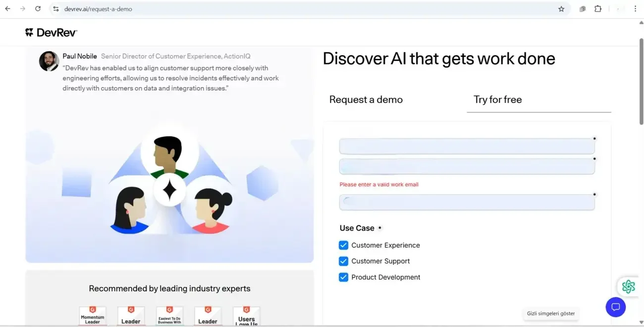Click the "Discover AI that gets work done" heading
Screen dimensions: 644x327
pos(439,58)
